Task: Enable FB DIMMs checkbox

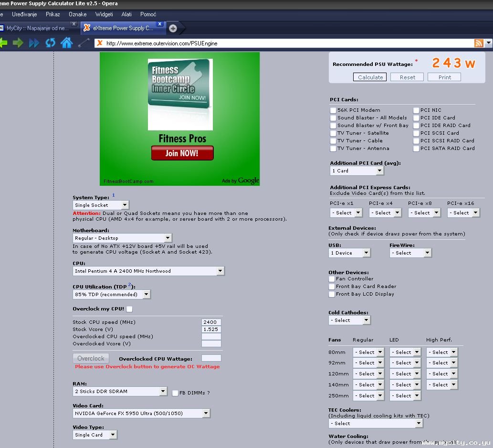Action: pos(175,393)
